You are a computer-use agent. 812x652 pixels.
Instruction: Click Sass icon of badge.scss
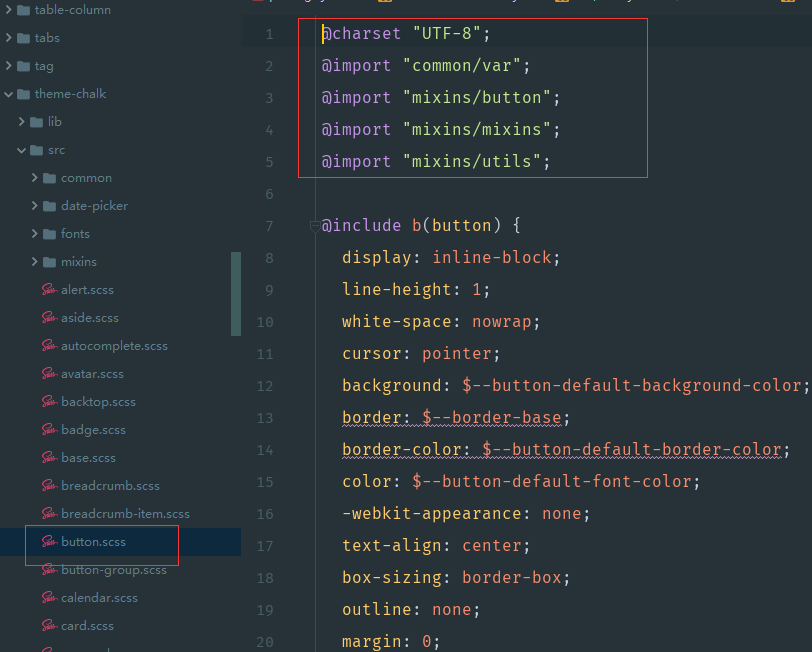(x=49, y=429)
